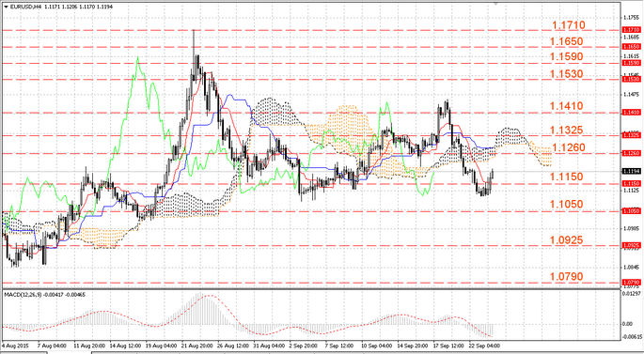Image resolution: width=644 pixels, height=354 pixels.
Task: Click the red 1.1260 price axis tag
Action: 631,153
